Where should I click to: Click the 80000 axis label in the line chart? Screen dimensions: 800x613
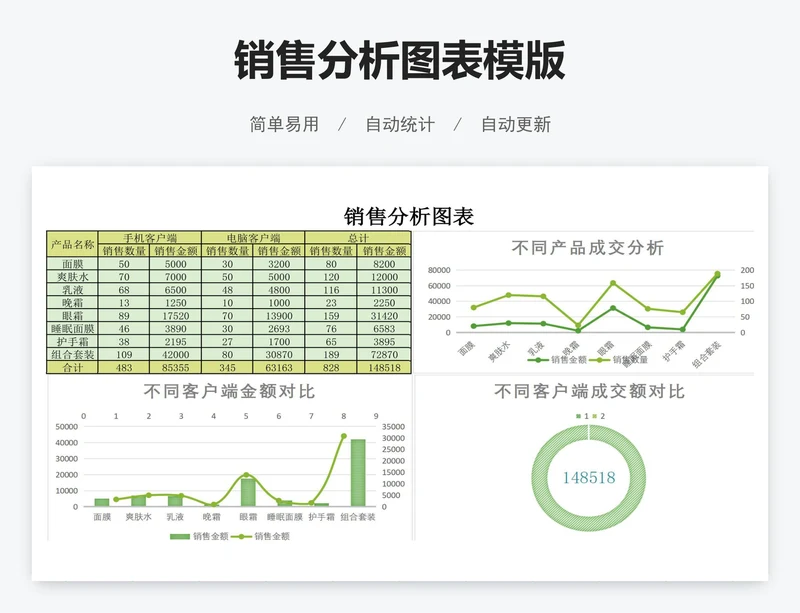click(x=439, y=270)
